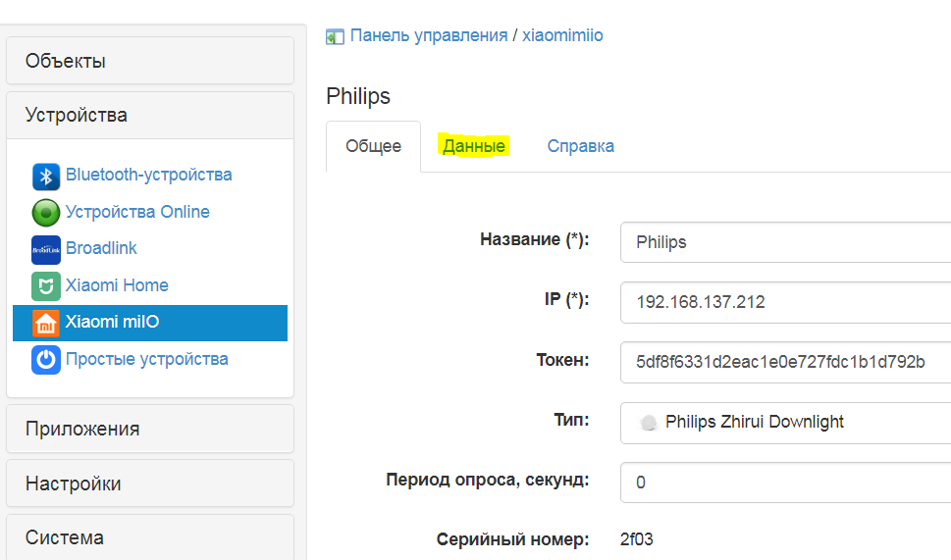Open the Справка tab
The image size is (951, 560).
(581, 146)
